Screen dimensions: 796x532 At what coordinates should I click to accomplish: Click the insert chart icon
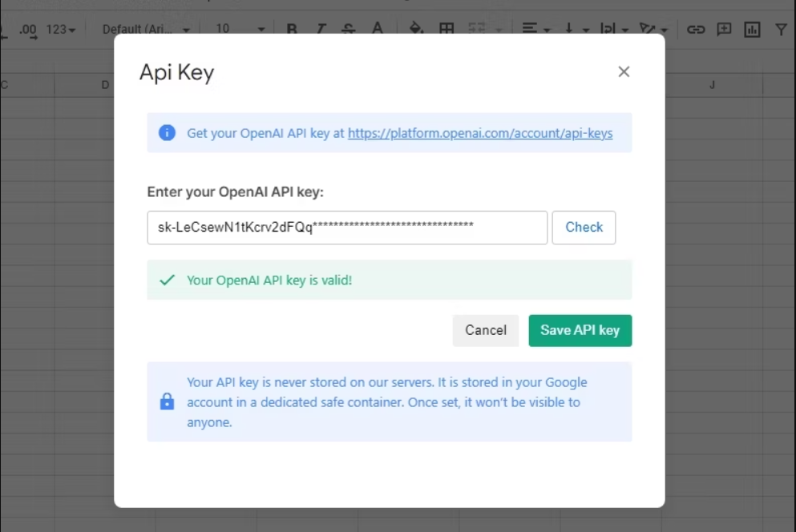(x=752, y=30)
